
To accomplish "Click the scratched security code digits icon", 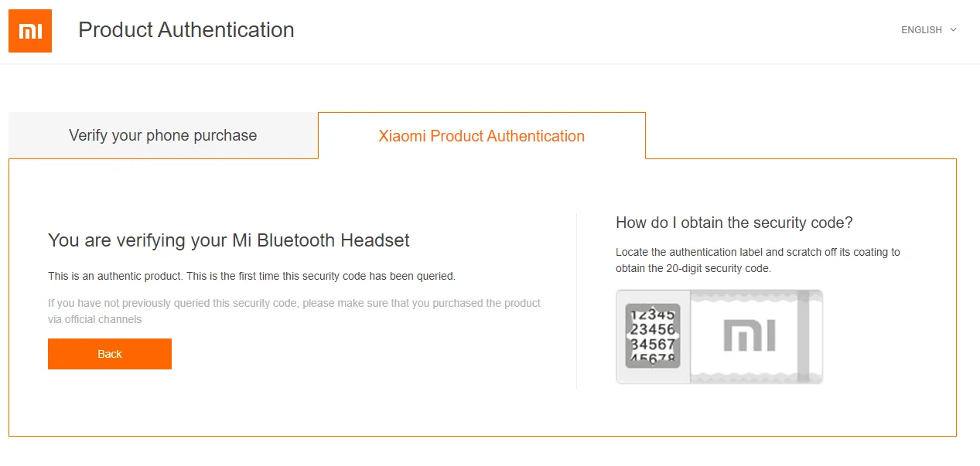I will point(652,335).
